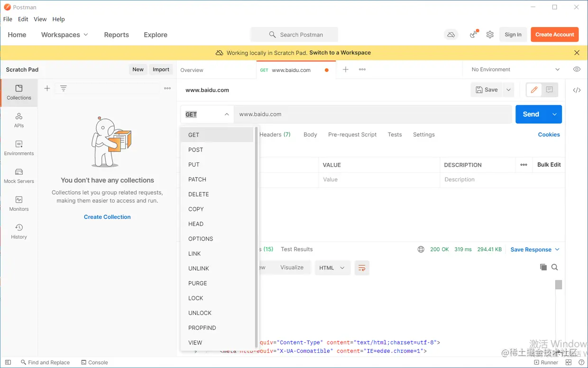
Task: Open the settings gear icon
Action: [490, 35]
